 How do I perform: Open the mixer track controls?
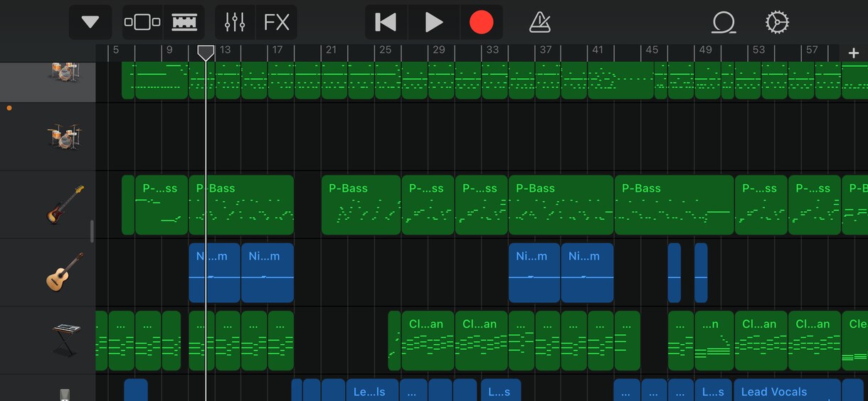click(x=235, y=22)
